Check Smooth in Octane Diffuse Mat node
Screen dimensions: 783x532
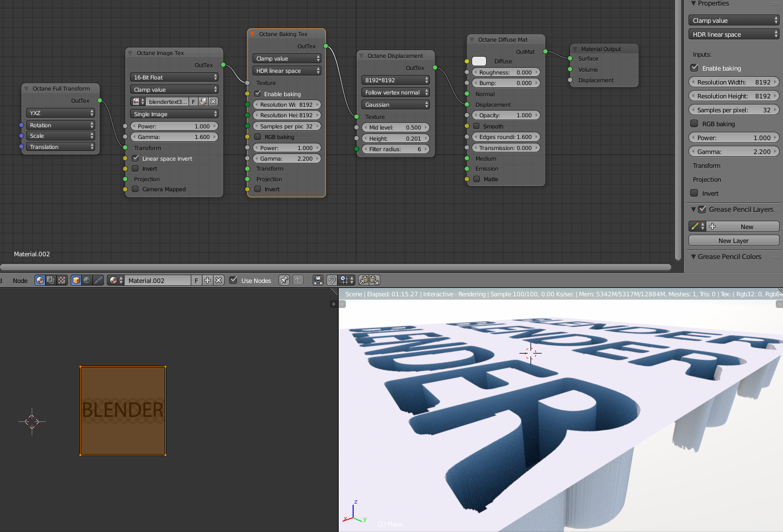(x=477, y=126)
